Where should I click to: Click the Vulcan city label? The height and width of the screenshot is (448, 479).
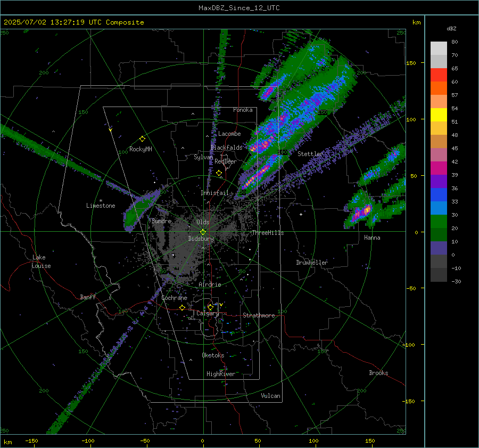[x=270, y=396]
